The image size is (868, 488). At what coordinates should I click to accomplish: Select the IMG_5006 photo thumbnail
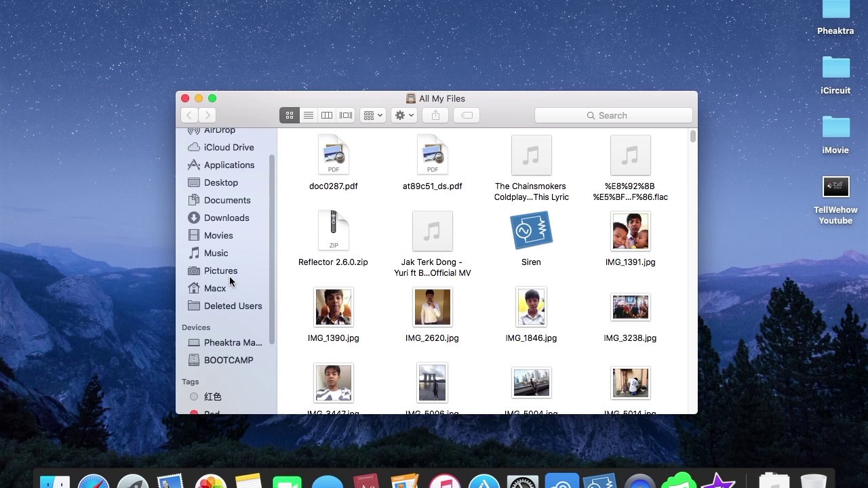coord(432,383)
